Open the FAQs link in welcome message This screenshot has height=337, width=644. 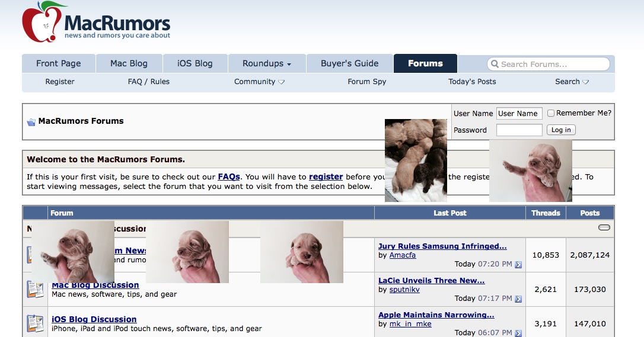229,176
